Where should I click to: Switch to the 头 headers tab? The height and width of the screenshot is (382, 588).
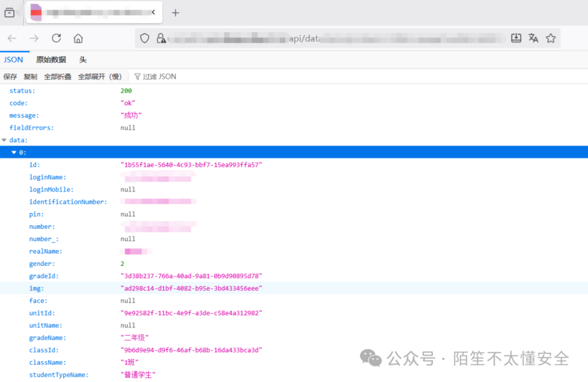tap(83, 59)
